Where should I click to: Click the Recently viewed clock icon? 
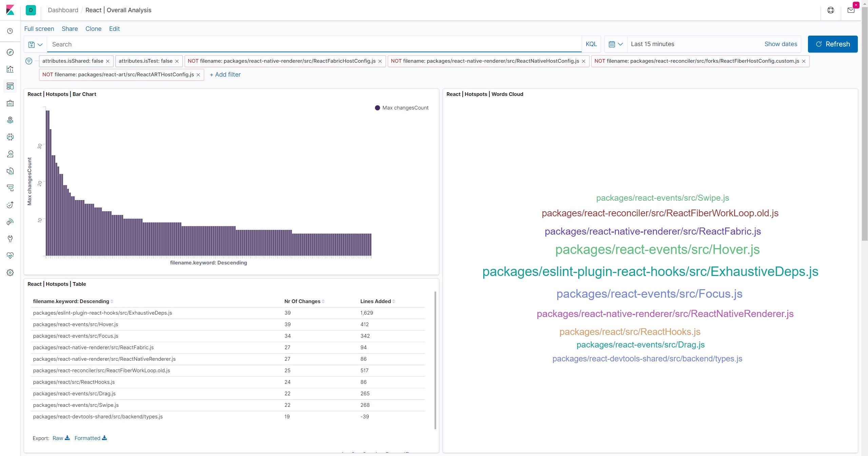tap(10, 31)
